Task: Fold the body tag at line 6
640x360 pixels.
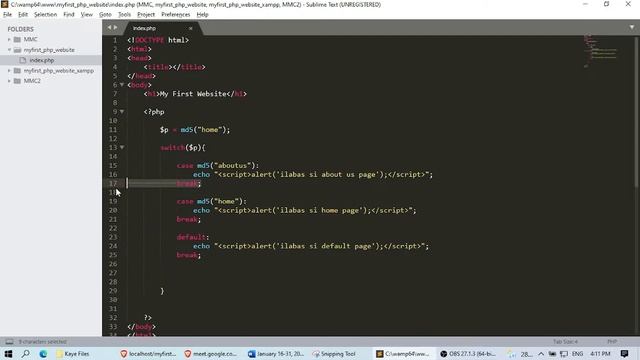Action: 122,85
